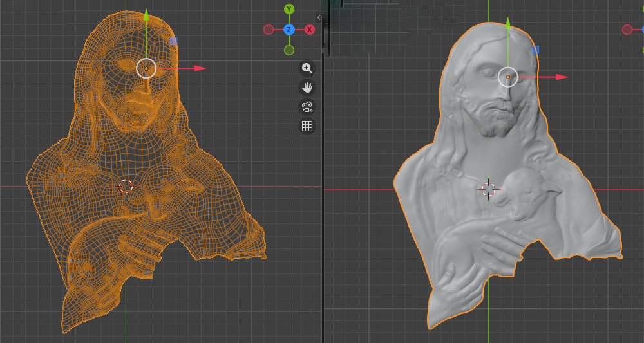This screenshot has width=644, height=343.
Task: Click the blue Z axis on left gizmo
Action: pyautogui.click(x=289, y=30)
